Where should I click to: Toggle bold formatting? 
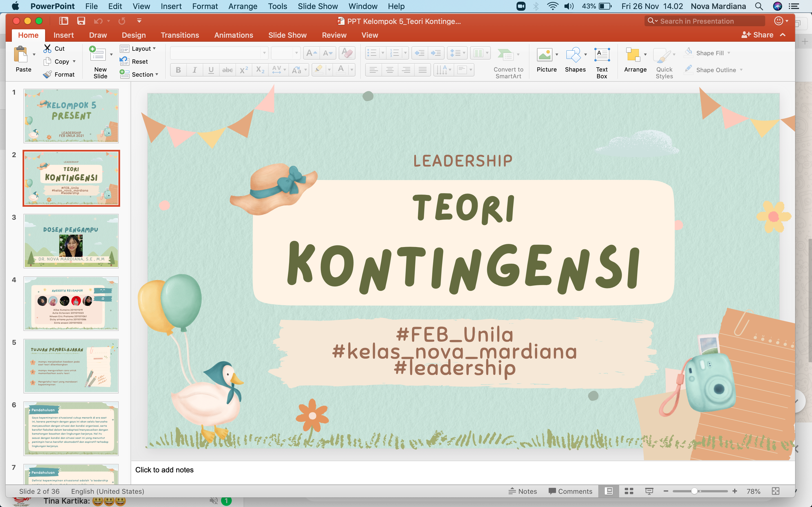[x=178, y=70]
